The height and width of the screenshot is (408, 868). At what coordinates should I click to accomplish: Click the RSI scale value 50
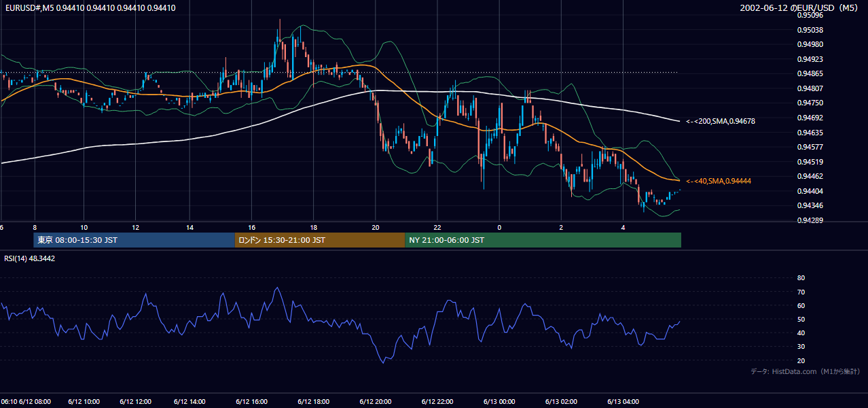click(x=801, y=319)
